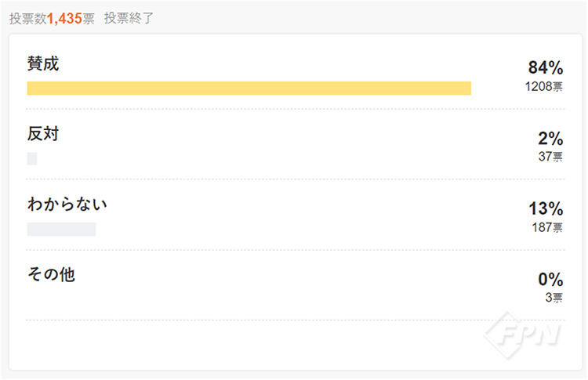588x380 pixels.
Task: Select the 反対 option label
Action: click(x=43, y=134)
